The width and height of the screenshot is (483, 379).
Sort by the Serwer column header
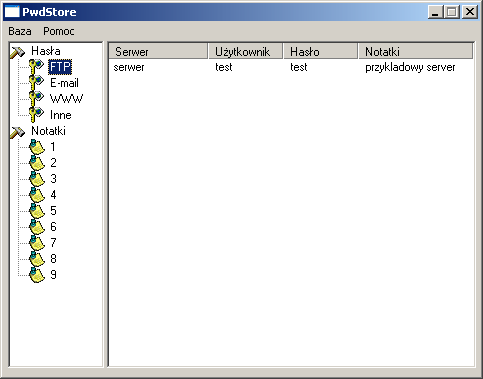click(x=158, y=51)
